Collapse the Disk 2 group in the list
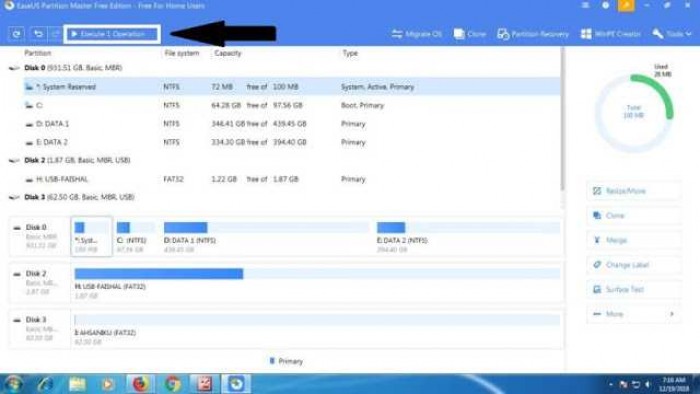The height and width of the screenshot is (394, 700). (x=14, y=161)
